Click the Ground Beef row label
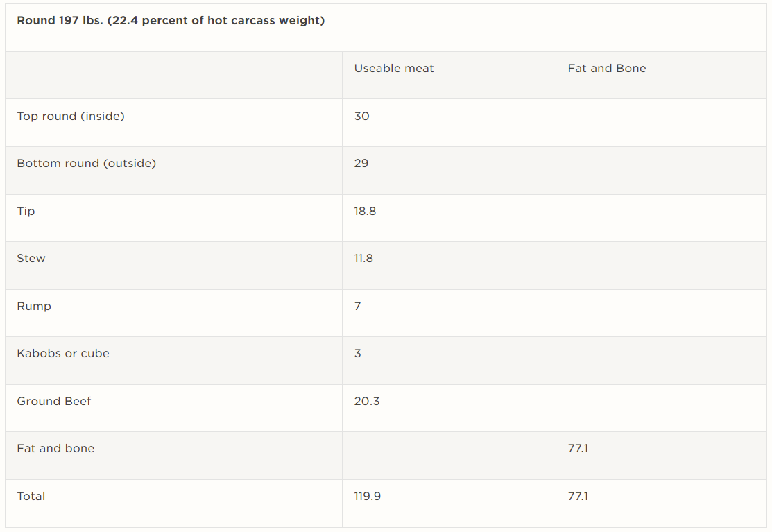The image size is (772, 532). pos(54,402)
